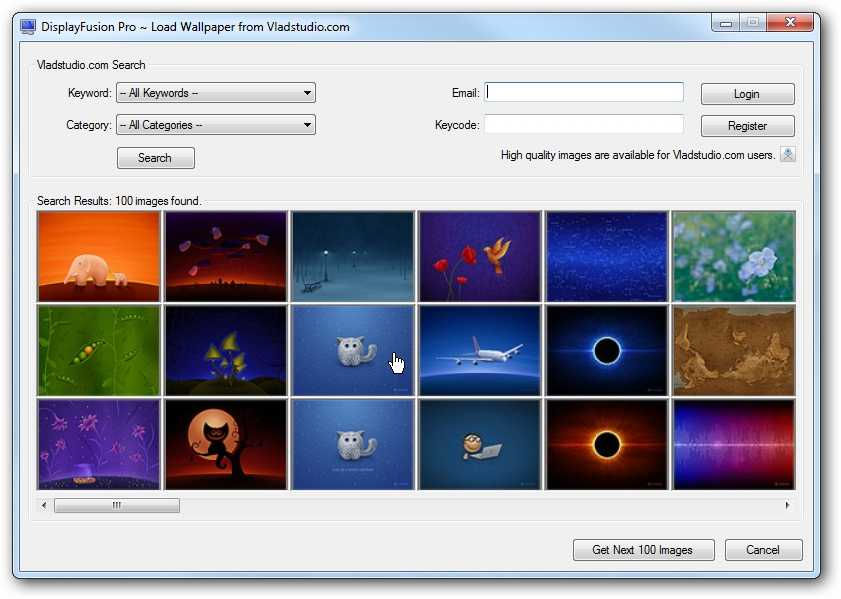Image resolution: width=841 pixels, height=599 pixels.
Task: Select the blue starry sky thumbnail
Action: 607,256
